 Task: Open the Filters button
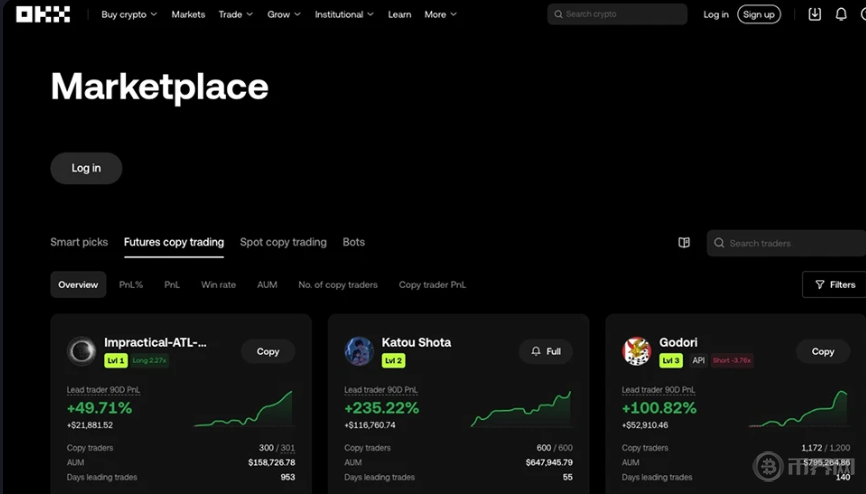835,285
